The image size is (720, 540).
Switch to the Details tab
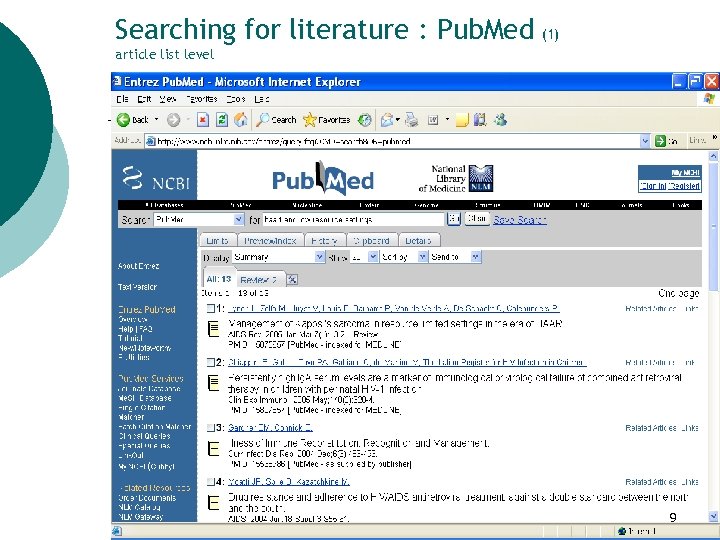tap(419, 241)
